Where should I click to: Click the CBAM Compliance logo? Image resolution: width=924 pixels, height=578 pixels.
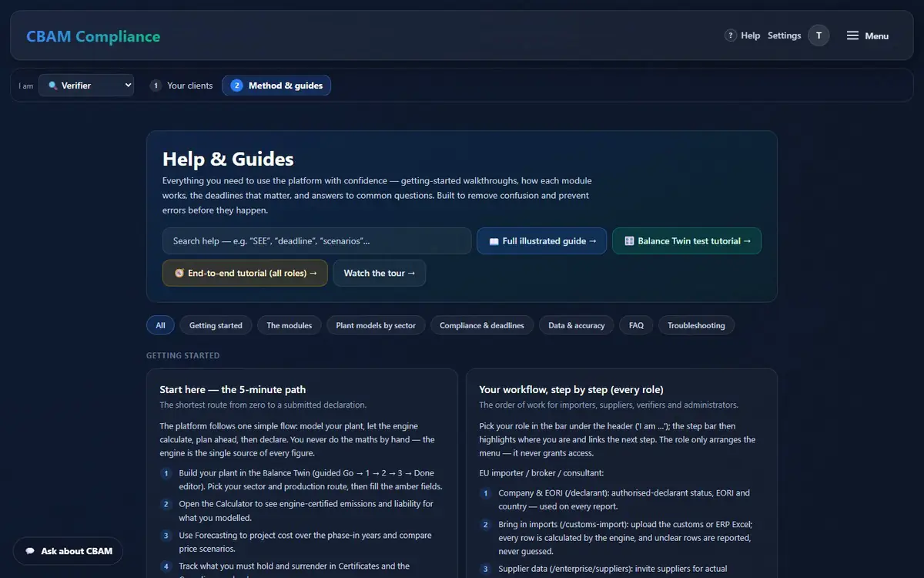93,36
